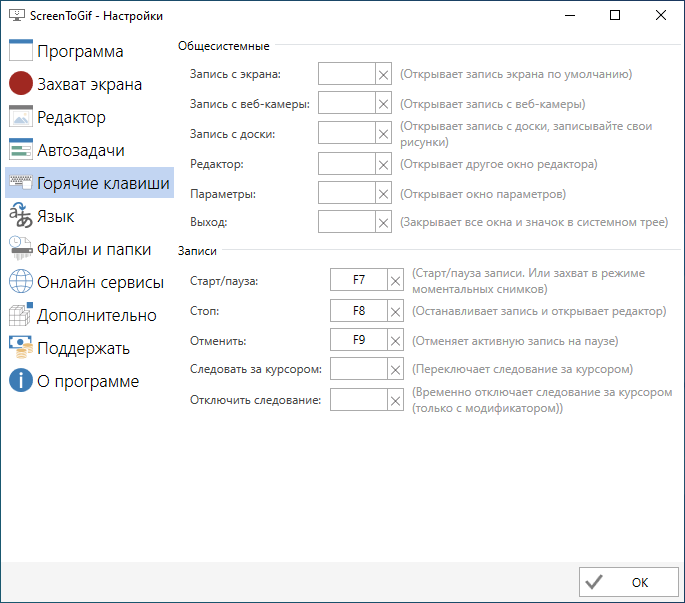Switch to the Программа tab
The image size is (685, 603).
coord(89,50)
